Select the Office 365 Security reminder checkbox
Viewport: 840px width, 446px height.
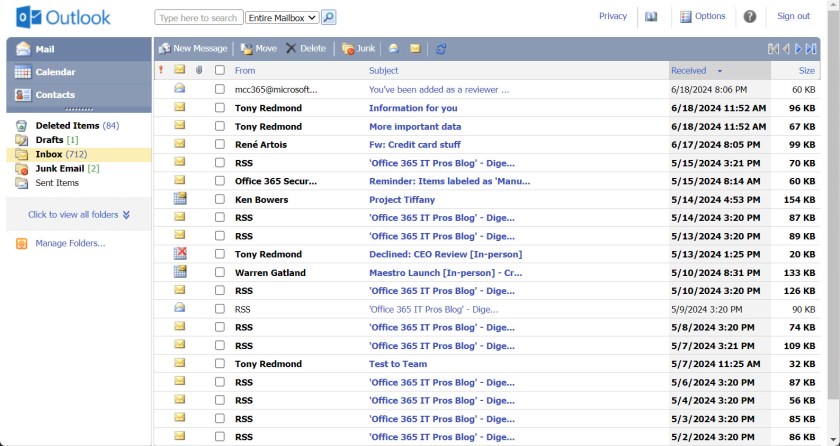tap(220, 180)
